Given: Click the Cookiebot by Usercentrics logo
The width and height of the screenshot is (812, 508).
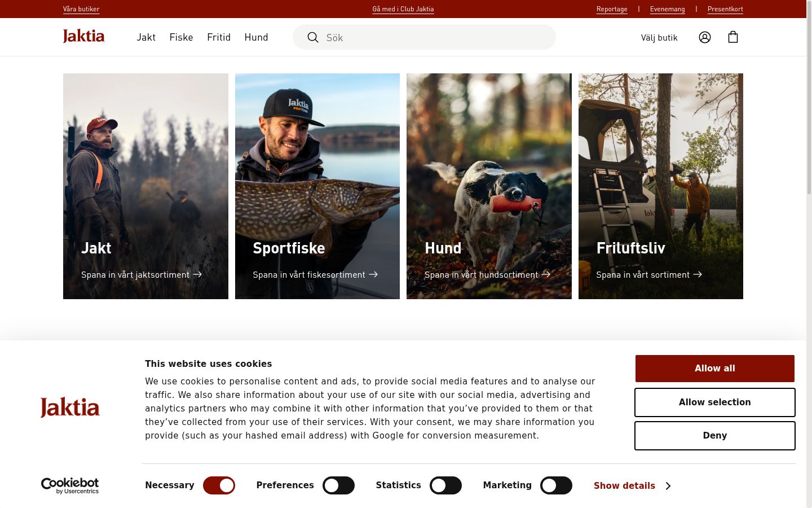Looking at the screenshot, I should (x=70, y=485).
